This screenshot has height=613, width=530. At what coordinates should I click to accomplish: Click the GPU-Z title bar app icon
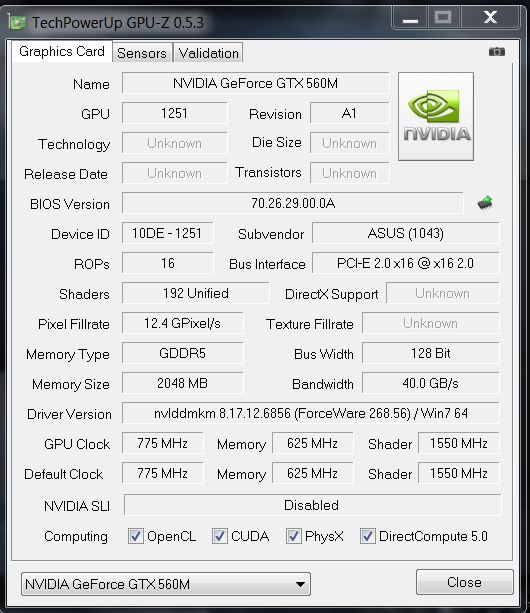(18, 23)
